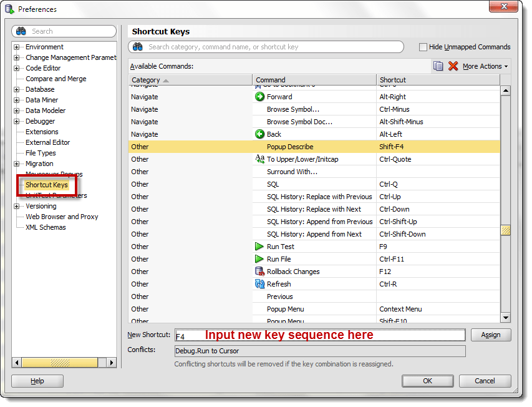The height and width of the screenshot is (407, 532).
Task: Select the Previous command row
Action: 314,297
